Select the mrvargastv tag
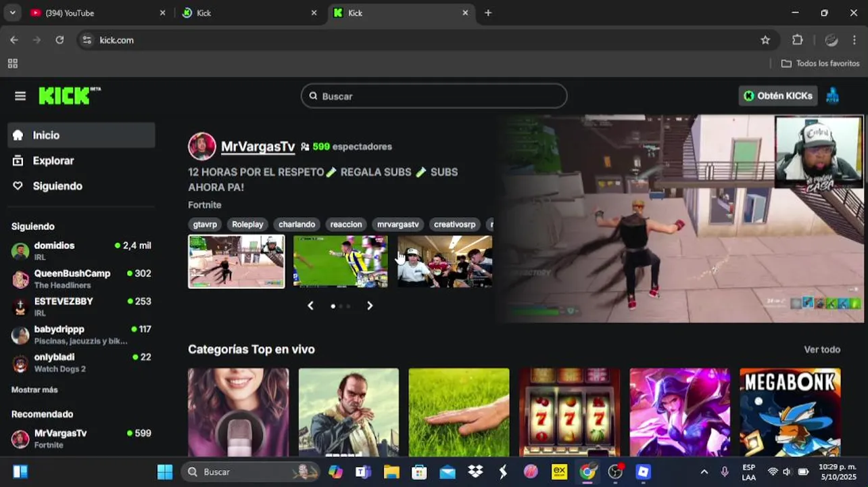868x487 pixels. (x=398, y=225)
